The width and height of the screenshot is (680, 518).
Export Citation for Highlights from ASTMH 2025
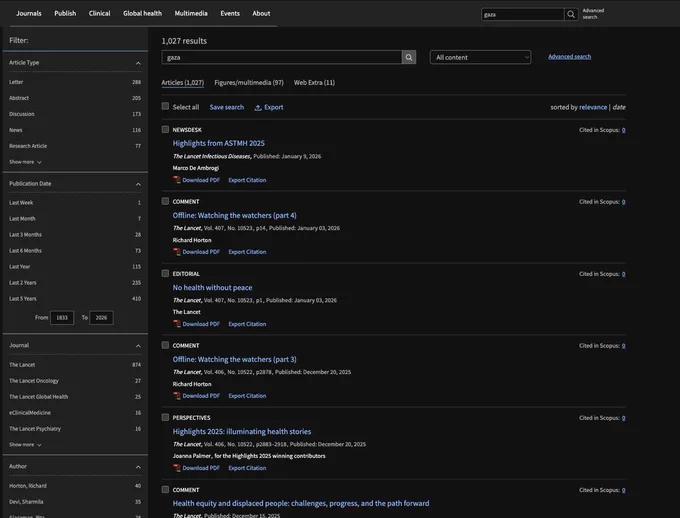pyautogui.click(x=247, y=180)
